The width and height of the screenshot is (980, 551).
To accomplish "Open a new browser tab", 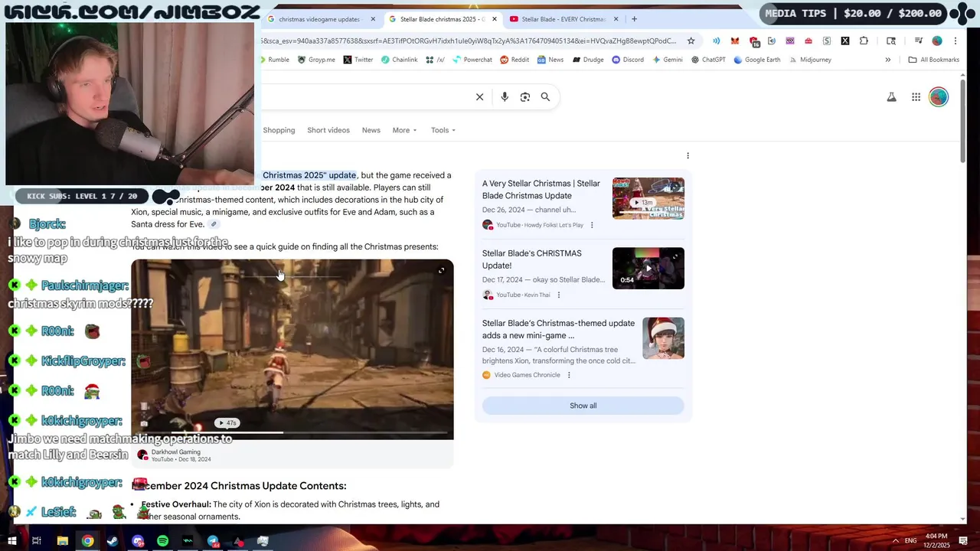I will tap(634, 19).
